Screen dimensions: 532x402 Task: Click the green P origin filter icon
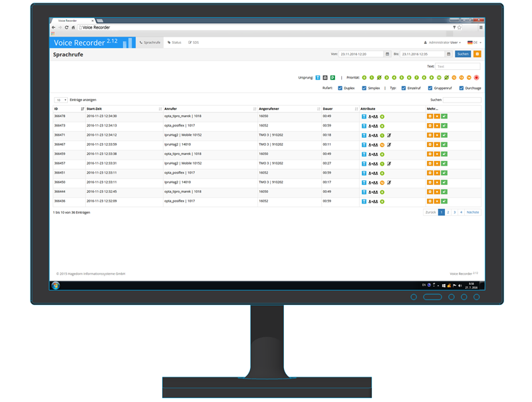coord(332,78)
